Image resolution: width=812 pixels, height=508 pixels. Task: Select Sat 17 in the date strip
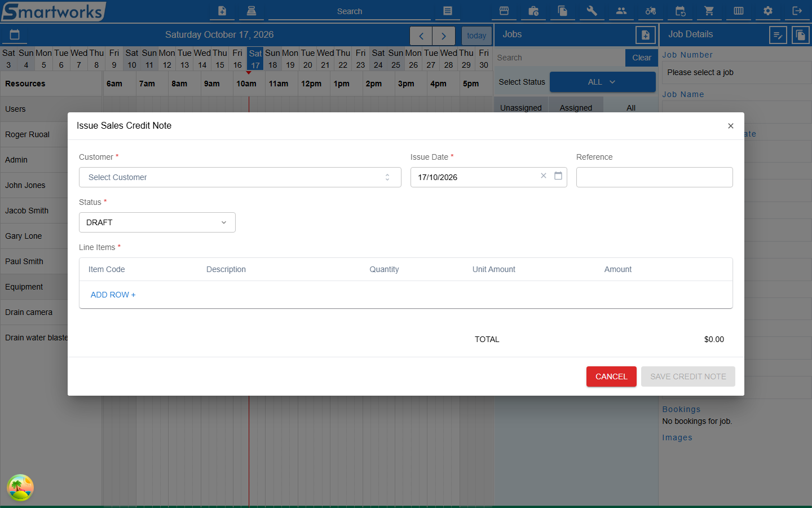(x=255, y=59)
